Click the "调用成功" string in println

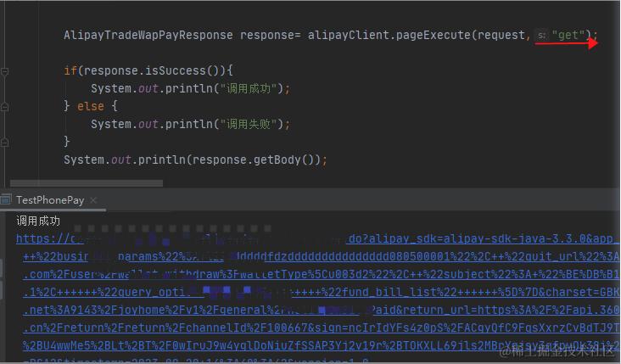[x=249, y=89]
